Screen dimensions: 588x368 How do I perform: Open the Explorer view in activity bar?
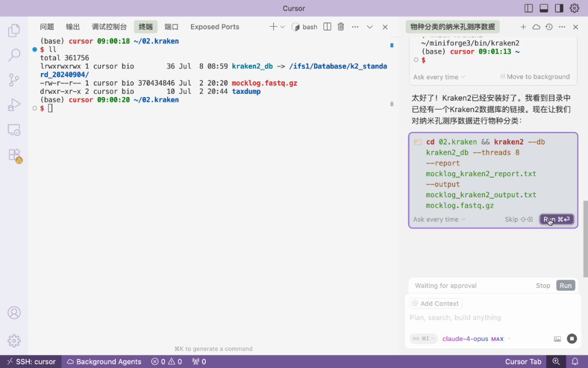point(14,31)
